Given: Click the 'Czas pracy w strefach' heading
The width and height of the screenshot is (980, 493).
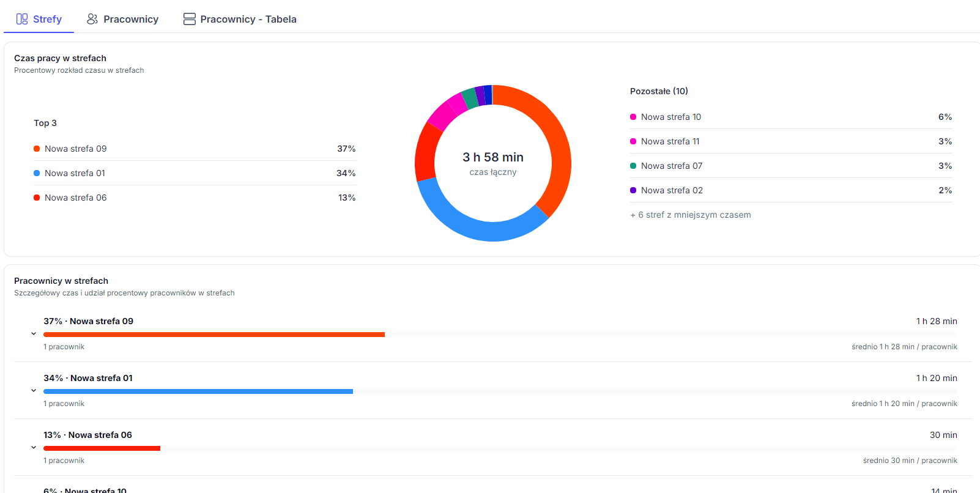Looking at the screenshot, I should tap(60, 58).
